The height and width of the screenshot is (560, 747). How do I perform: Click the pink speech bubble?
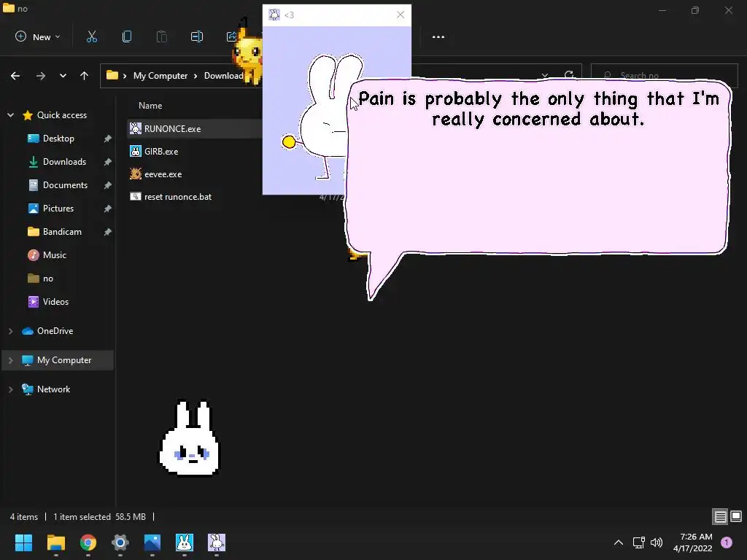[x=538, y=167]
